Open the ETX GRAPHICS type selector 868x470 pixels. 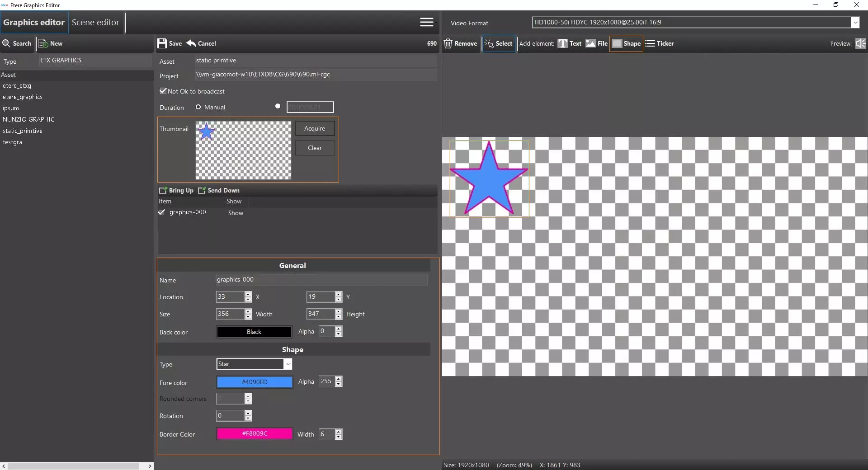pos(95,61)
